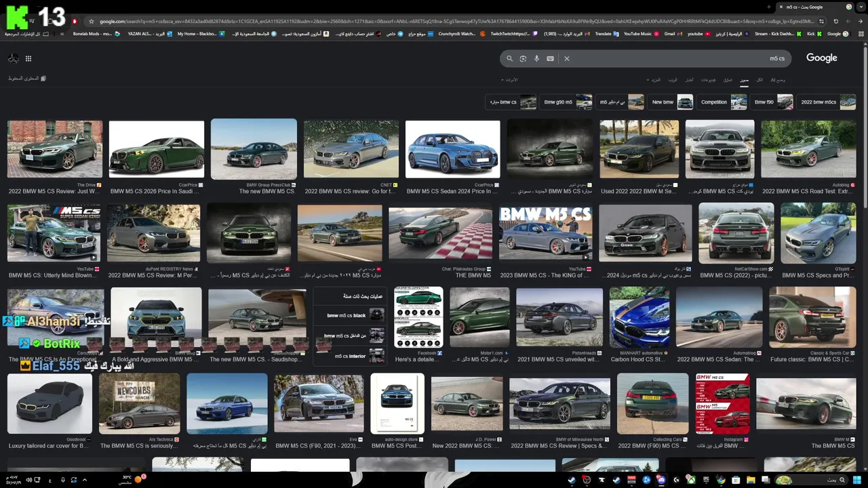The height and width of the screenshot is (488, 868).
Task: Click the Google logo
Action: (821, 58)
